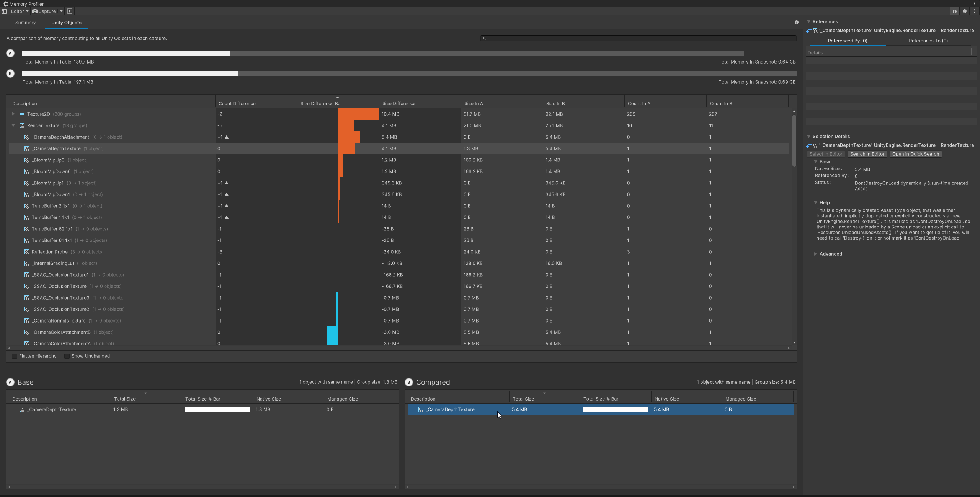The height and width of the screenshot is (497, 980).
Task: Switch to the Summary tab
Action: point(25,23)
